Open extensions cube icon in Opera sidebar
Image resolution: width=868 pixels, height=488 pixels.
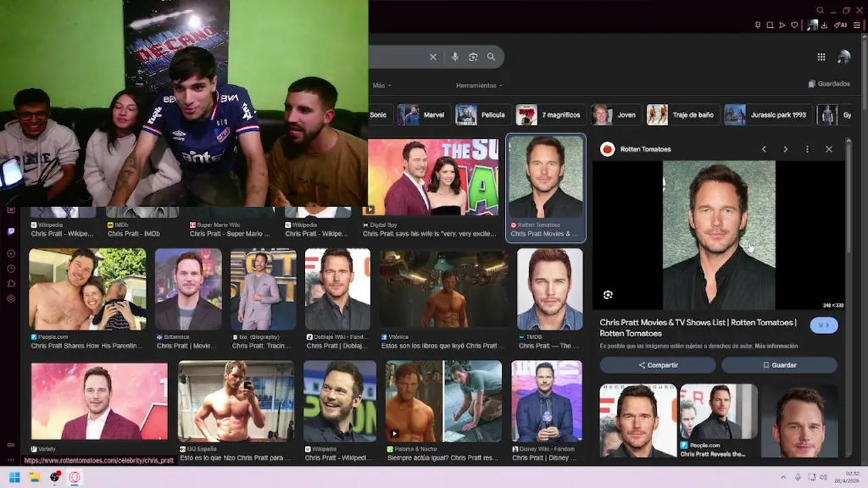pyautogui.click(x=11, y=283)
